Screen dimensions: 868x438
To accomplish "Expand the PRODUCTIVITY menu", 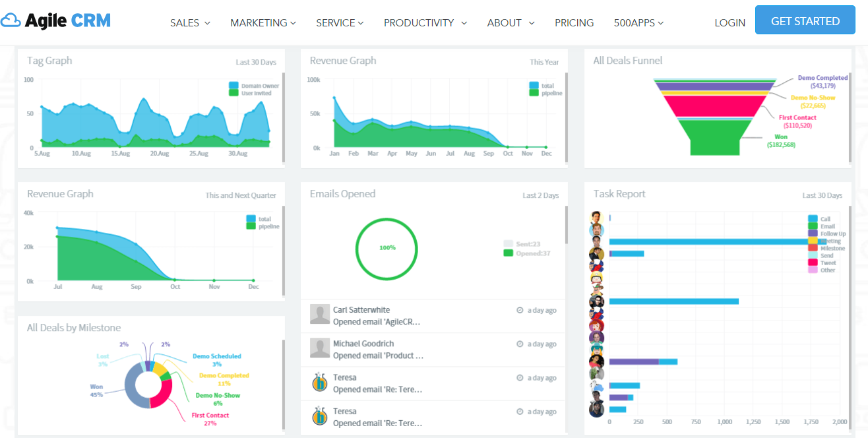I will [x=425, y=22].
